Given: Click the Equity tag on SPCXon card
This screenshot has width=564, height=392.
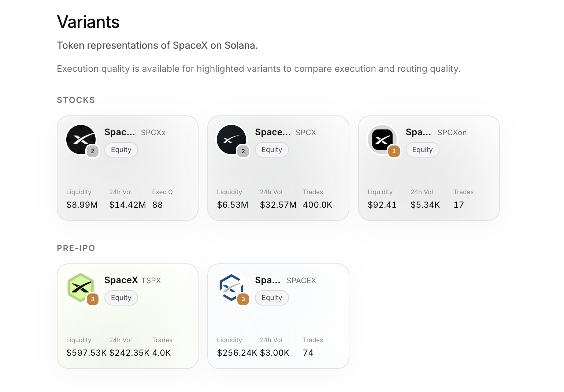Looking at the screenshot, I should click(423, 150).
